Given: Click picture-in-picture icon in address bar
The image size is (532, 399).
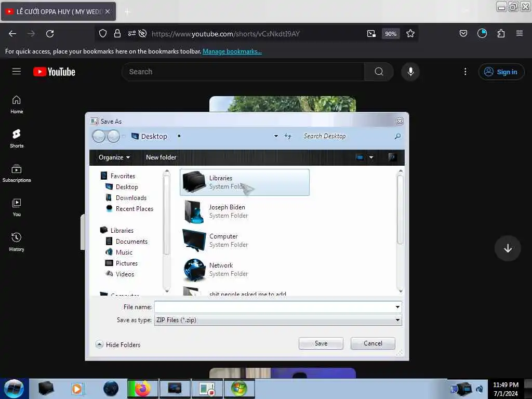Looking at the screenshot, I should [x=371, y=34].
